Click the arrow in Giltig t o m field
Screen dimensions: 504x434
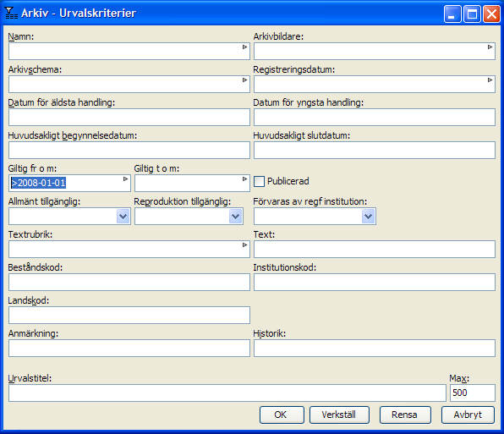point(244,179)
